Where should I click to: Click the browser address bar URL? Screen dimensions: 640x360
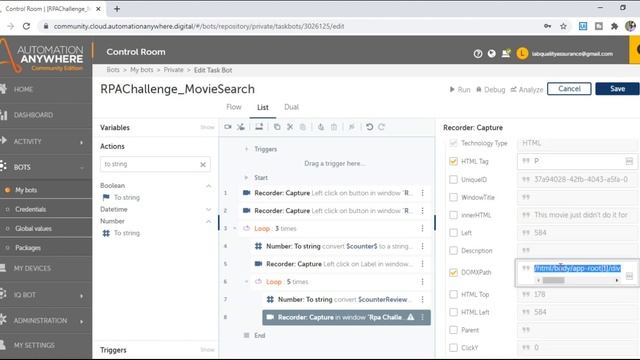pos(199,26)
